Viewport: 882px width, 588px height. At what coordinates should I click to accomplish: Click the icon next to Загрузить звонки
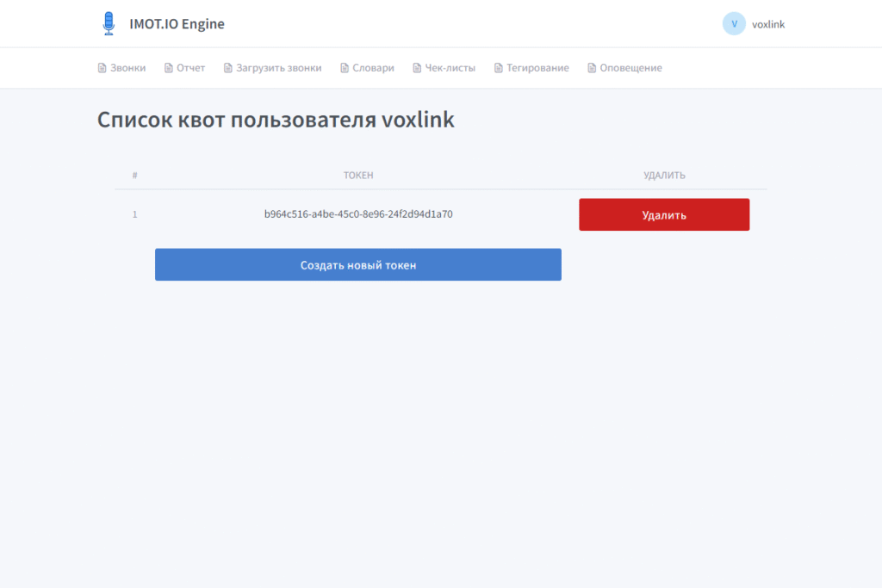click(228, 68)
